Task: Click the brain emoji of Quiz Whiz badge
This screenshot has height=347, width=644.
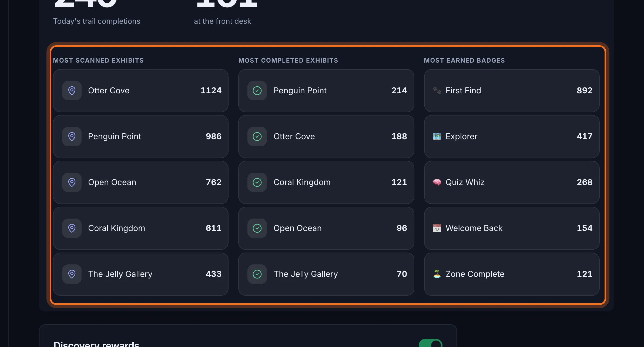Action: [437, 182]
